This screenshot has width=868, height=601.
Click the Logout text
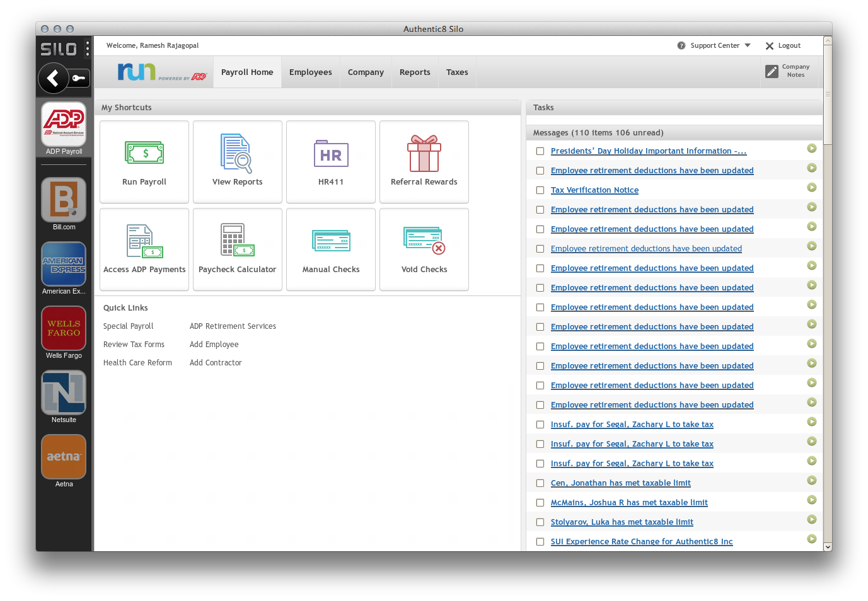click(x=789, y=46)
